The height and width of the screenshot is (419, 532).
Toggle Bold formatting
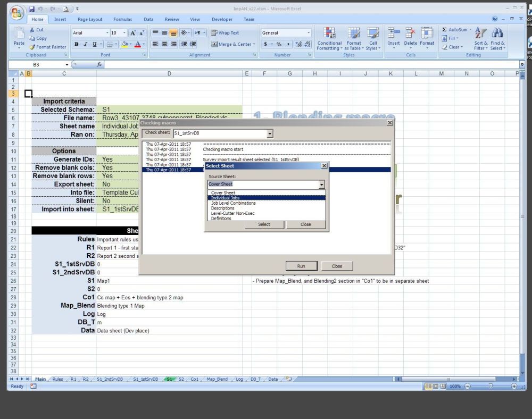pyautogui.click(x=77, y=44)
